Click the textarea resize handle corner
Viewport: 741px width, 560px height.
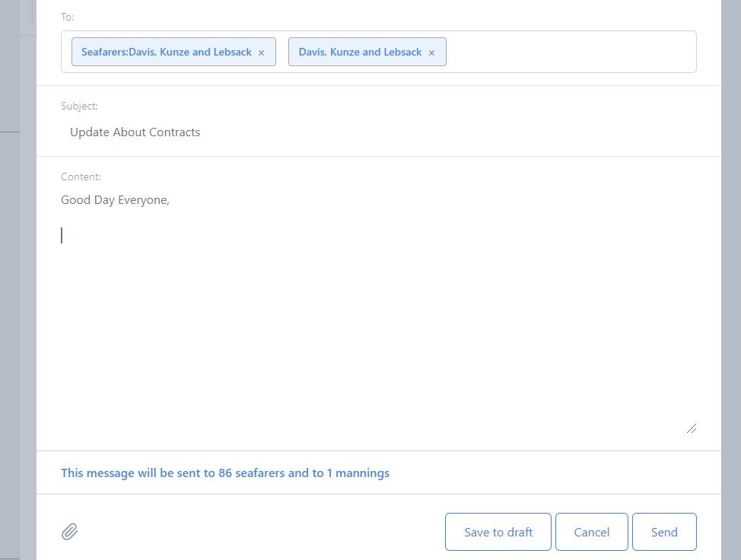click(x=692, y=428)
